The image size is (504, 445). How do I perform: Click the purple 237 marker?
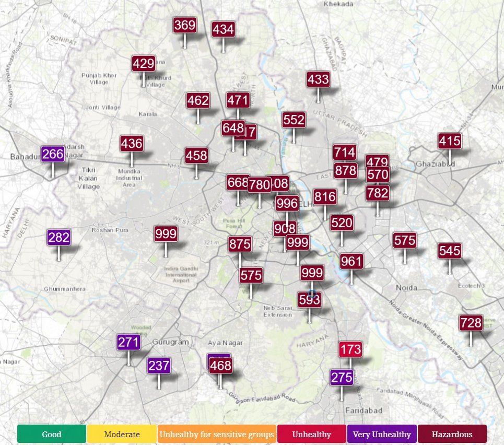pyautogui.click(x=159, y=366)
